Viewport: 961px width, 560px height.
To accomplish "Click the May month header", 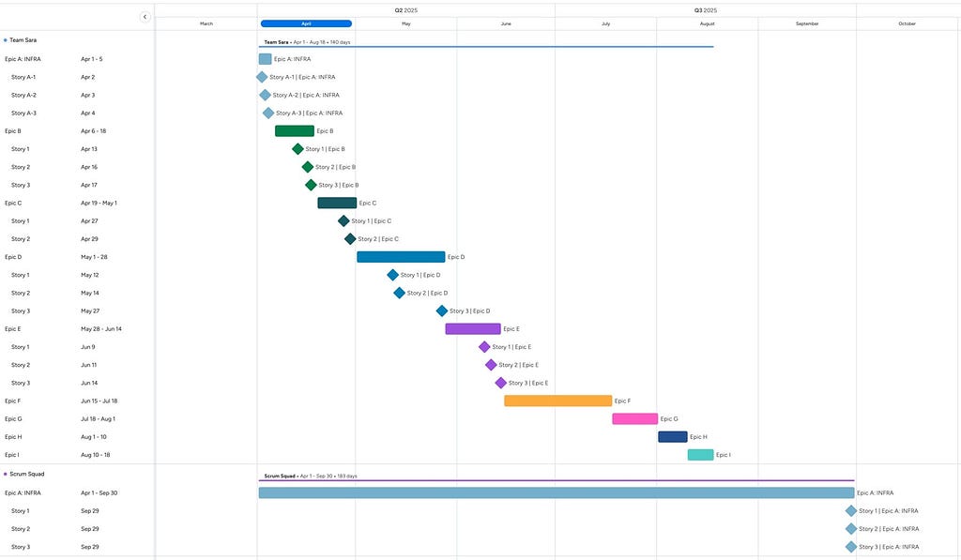I will 406,23.
